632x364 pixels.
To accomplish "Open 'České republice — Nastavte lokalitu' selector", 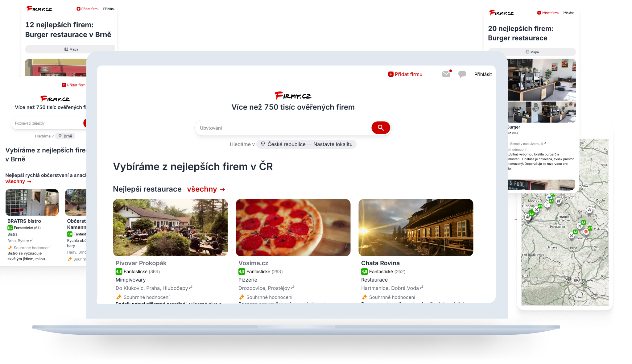I will coord(306,144).
